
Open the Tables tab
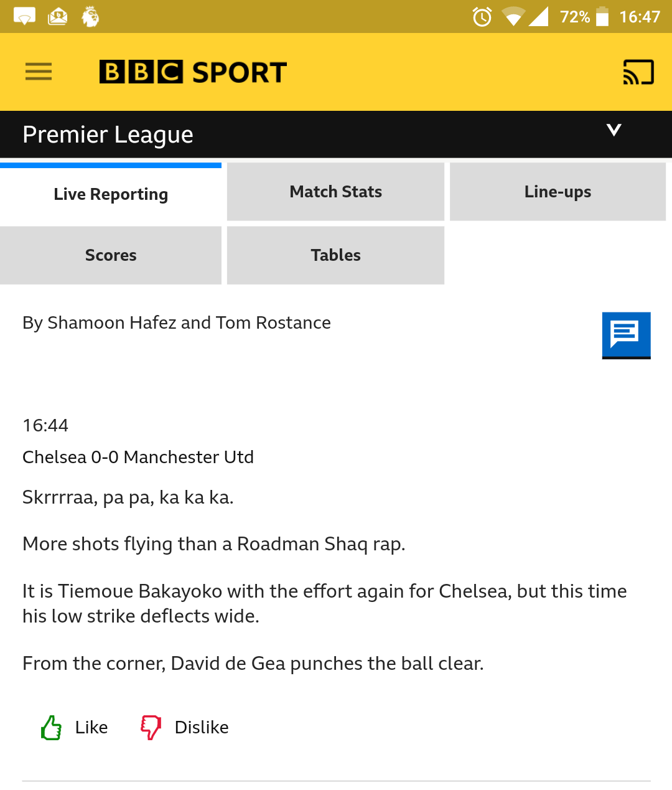(x=335, y=255)
